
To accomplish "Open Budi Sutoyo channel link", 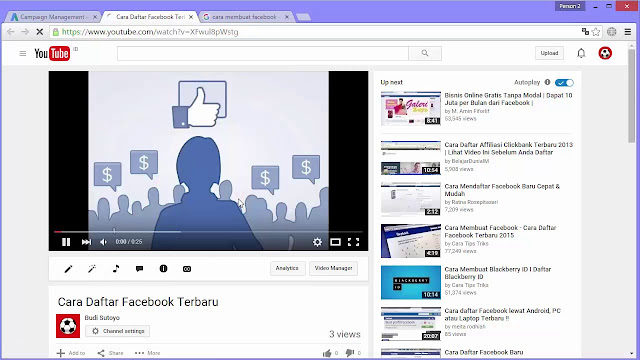I will click(x=102, y=318).
